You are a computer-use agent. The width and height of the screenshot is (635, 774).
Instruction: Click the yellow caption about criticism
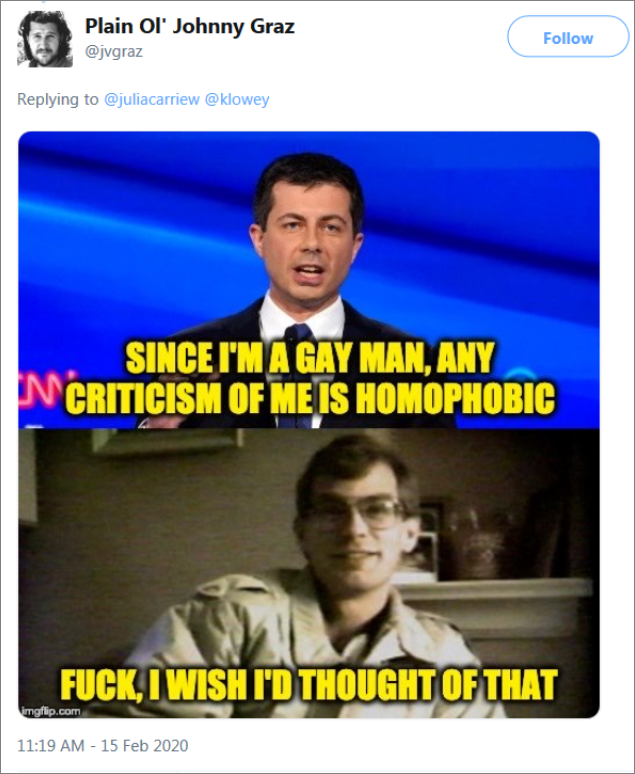click(310, 378)
